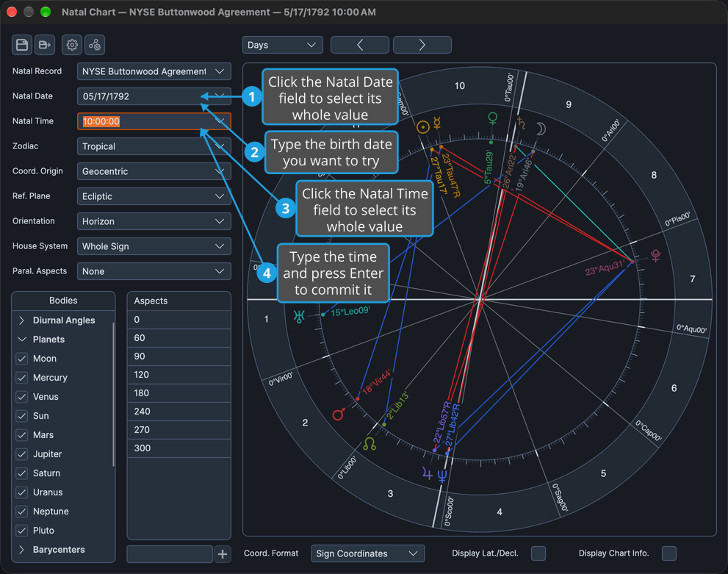Select the 120 aspect row

tap(179, 375)
